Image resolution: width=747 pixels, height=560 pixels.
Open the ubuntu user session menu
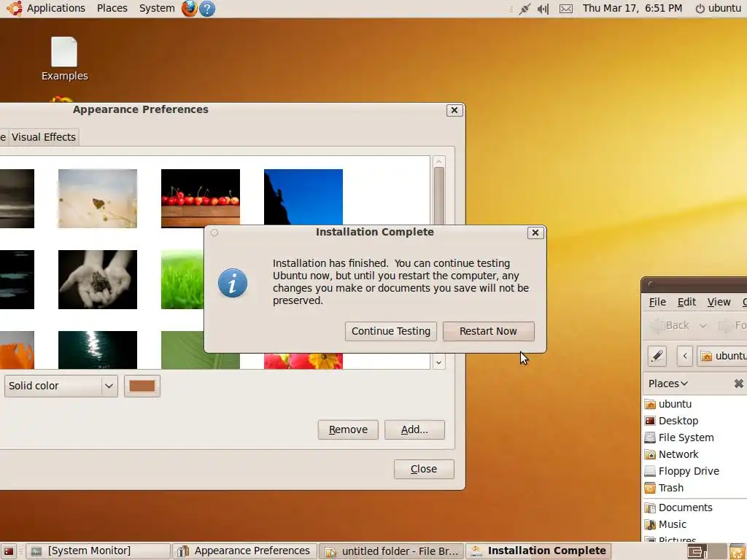tap(718, 8)
